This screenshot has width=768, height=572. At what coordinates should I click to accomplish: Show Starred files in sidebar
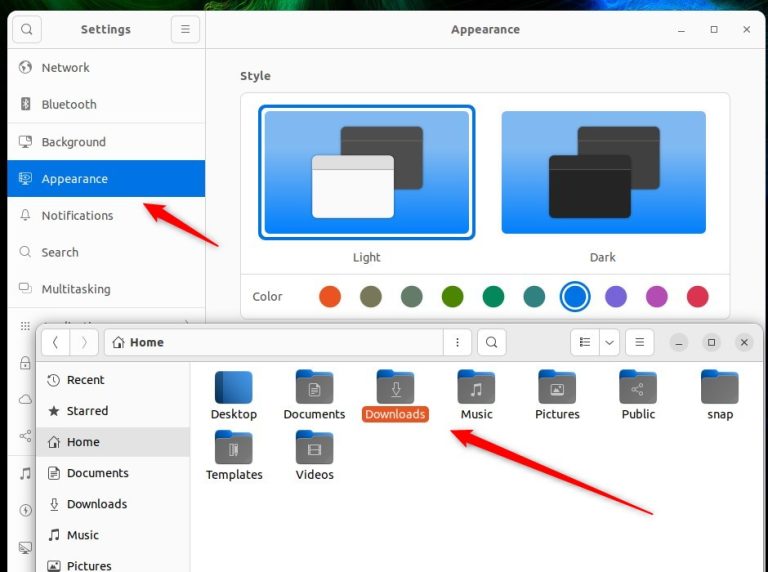(x=114, y=411)
